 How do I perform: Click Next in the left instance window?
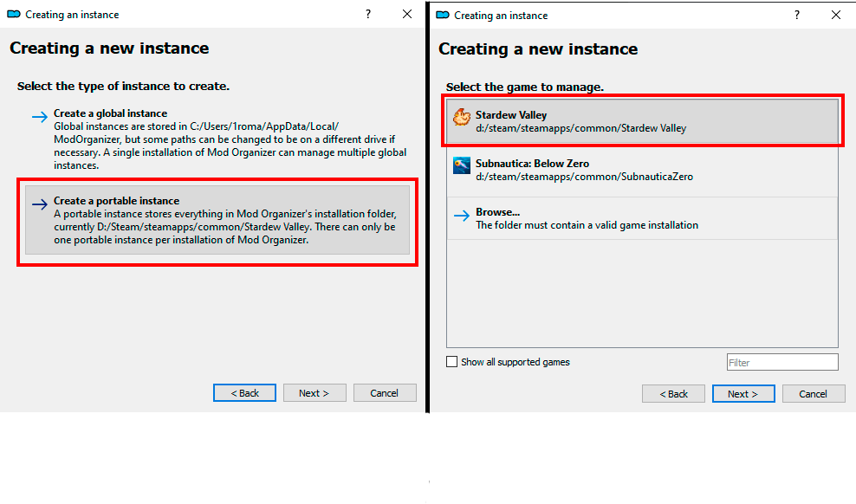pyautogui.click(x=315, y=393)
